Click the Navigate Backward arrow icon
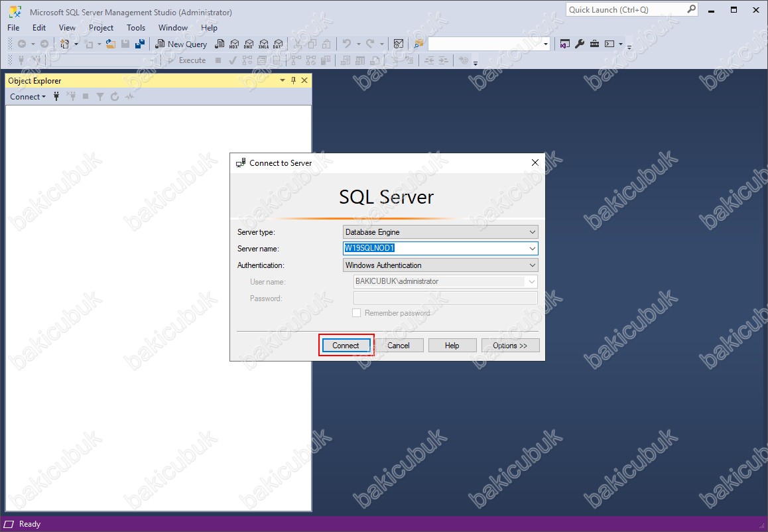The height and width of the screenshot is (532, 768). 22,44
